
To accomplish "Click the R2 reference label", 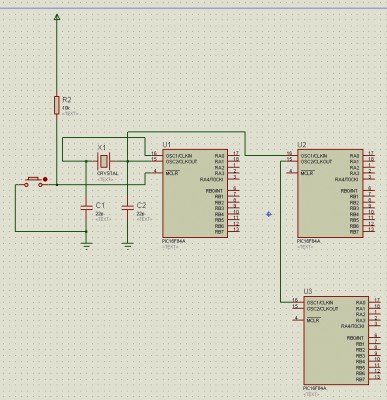I will [x=67, y=100].
